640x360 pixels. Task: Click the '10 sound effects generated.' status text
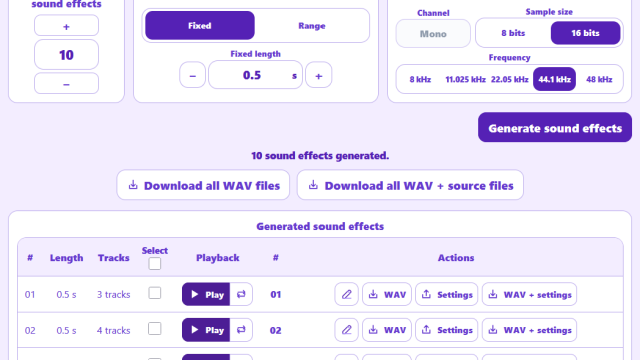point(320,156)
